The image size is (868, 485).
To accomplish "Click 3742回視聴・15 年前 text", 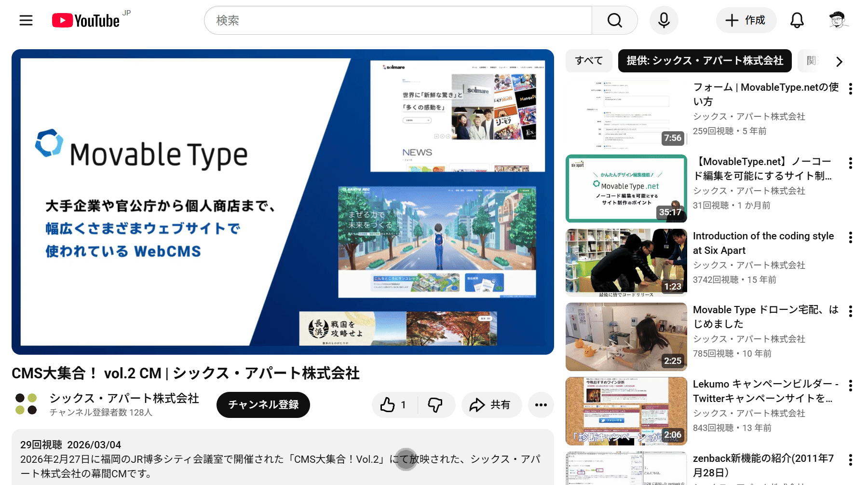I will (734, 279).
